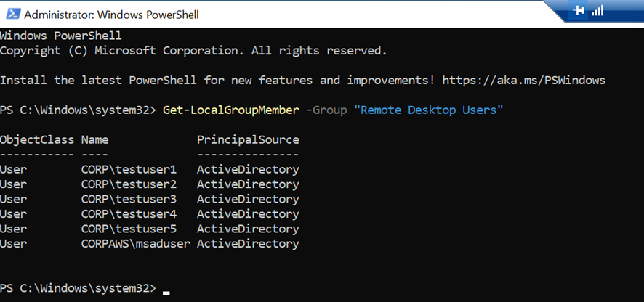Click the -Group parameter text

(327, 110)
